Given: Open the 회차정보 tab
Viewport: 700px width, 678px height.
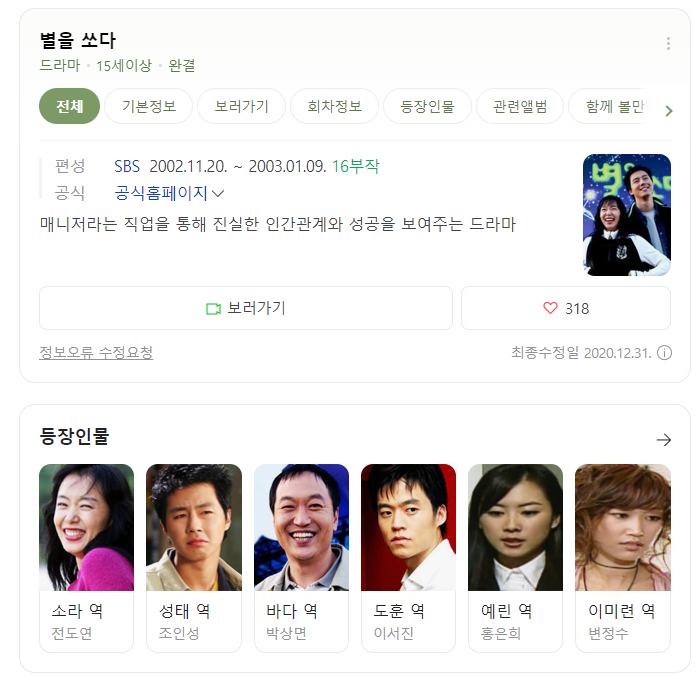Looking at the screenshot, I should click(x=334, y=106).
